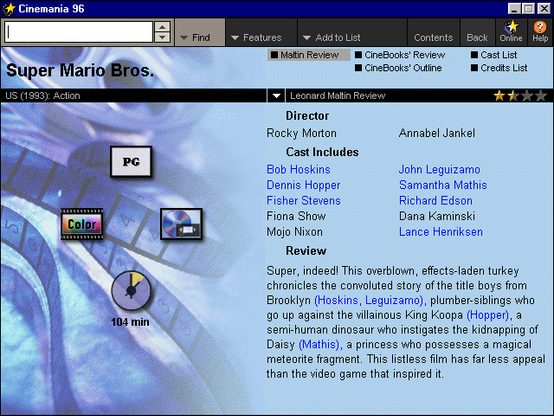Maximize the Cinemania 96 window

click(529, 8)
